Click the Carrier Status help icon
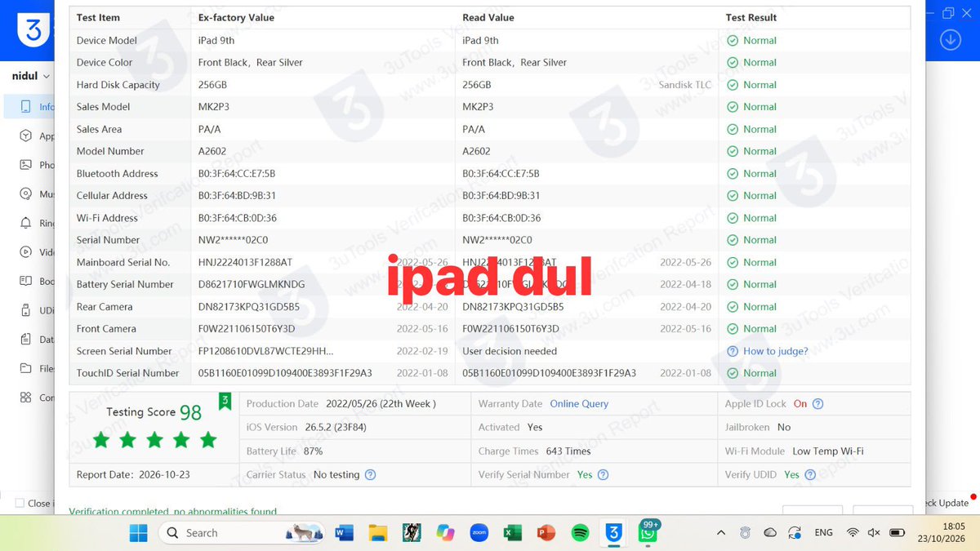 click(370, 475)
